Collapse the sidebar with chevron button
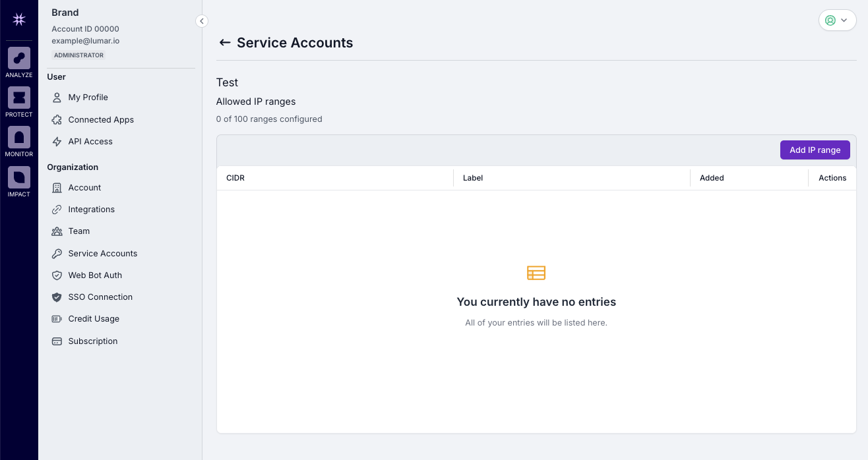 pos(202,21)
